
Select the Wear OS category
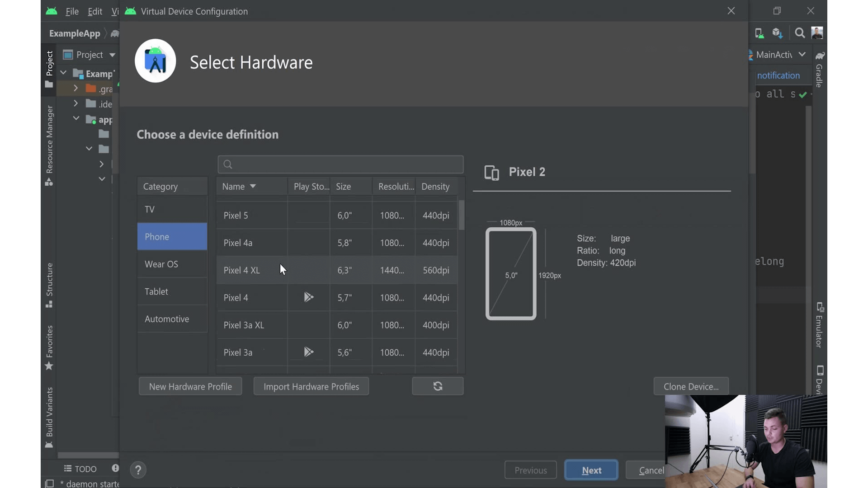pyautogui.click(x=162, y=264)
